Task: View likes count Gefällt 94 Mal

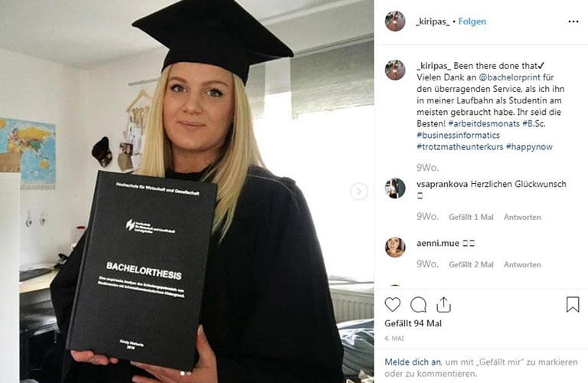Action: pos(413,323)
